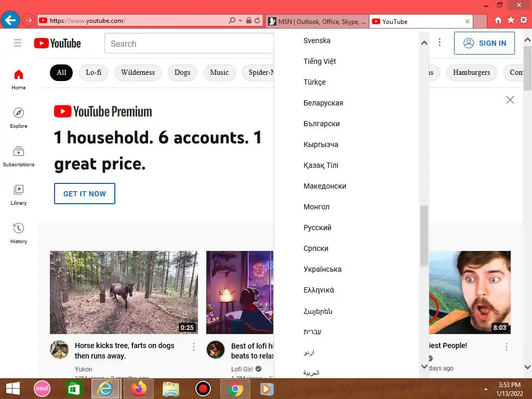
Task: Open Windows Store from taskbar
Action: [74, 389]
